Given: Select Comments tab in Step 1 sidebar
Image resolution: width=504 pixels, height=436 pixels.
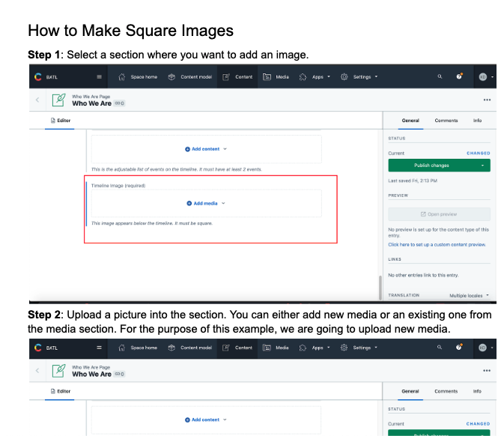Looking at the screenshot, I should pyautogui.click(x=446, y=121).
